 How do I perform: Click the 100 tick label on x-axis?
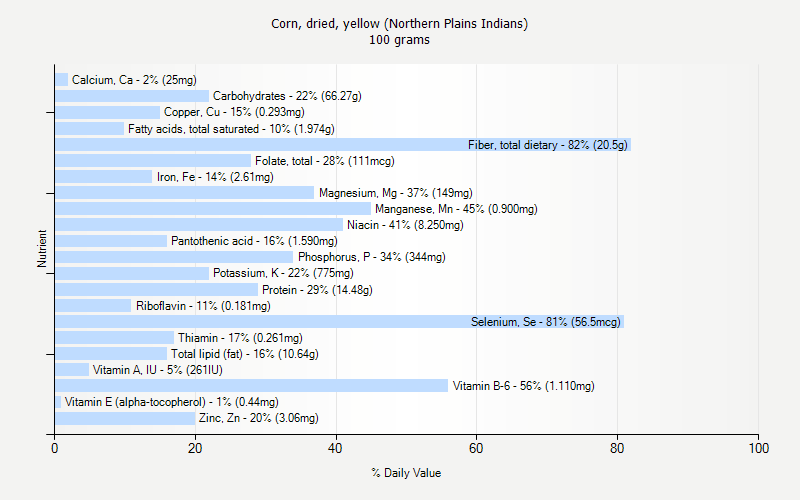tap(758, 449)
